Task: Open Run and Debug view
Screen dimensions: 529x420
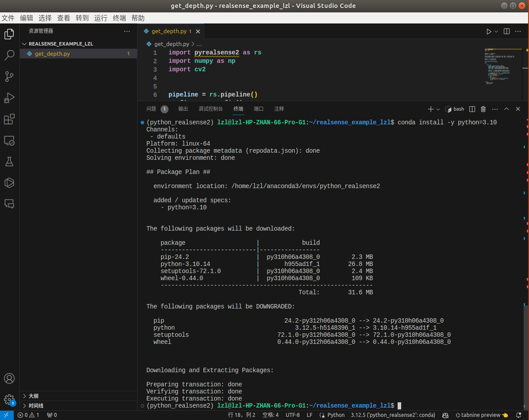Action: [9, 98]
